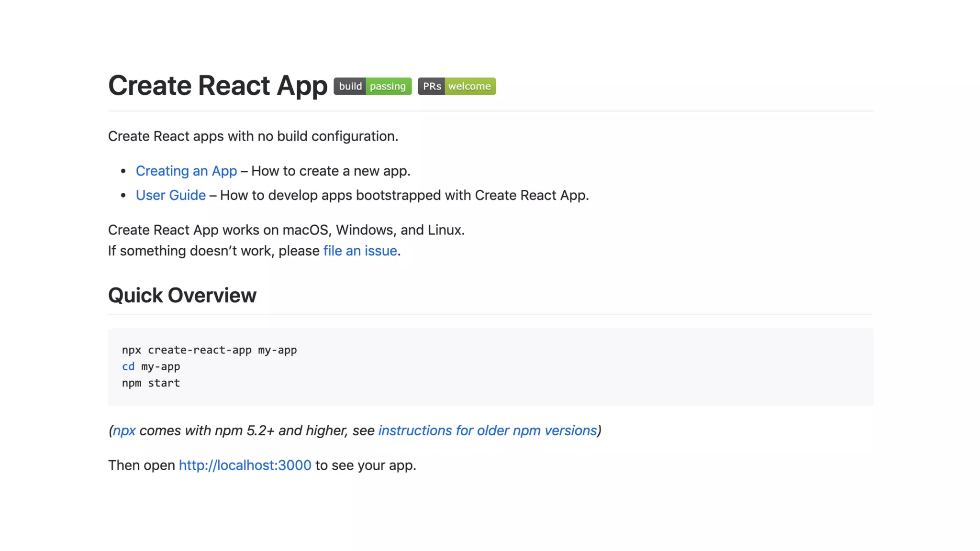Open instructions for older npm versions

tap(487, 430)
